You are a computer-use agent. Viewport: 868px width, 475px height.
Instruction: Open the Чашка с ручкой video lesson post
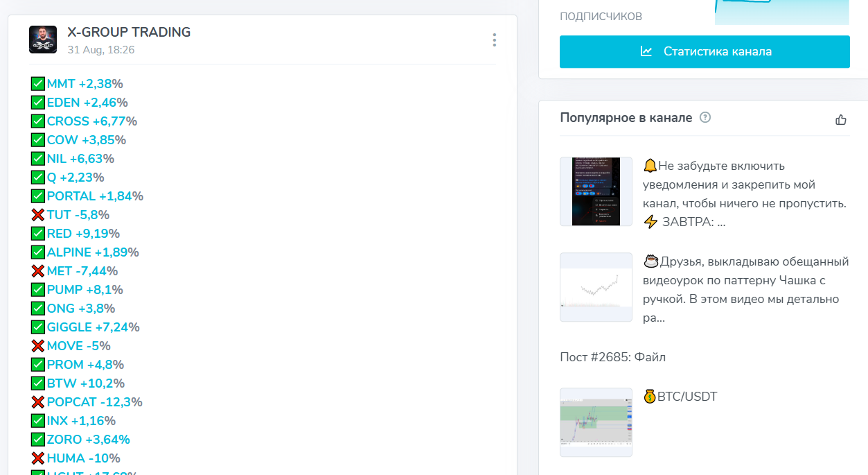[746, 290]
